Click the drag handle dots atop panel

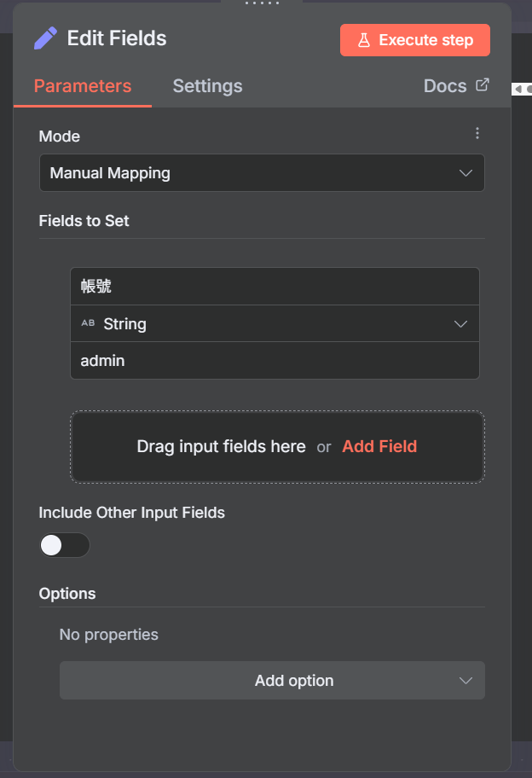[x=262, y=3]
